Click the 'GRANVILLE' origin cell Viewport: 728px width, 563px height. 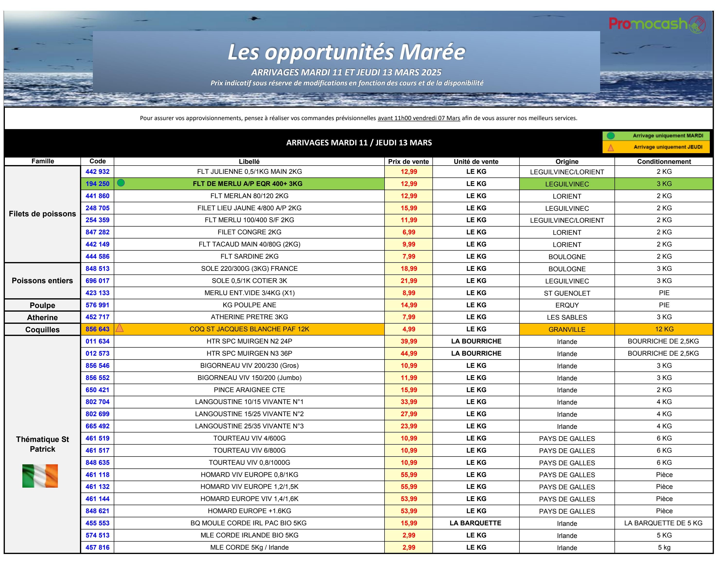[x=567, y=330]
